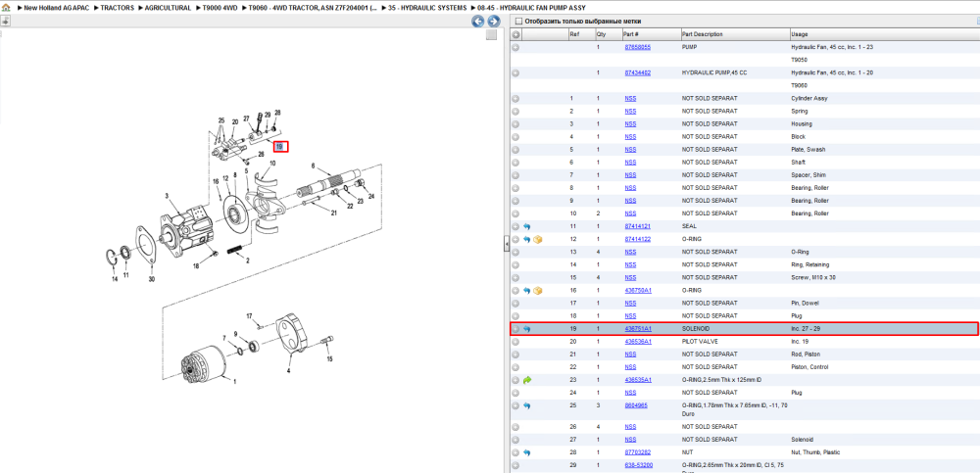
Task: Click the 'Spacer, Shim' usage cell
Action: 808,175
